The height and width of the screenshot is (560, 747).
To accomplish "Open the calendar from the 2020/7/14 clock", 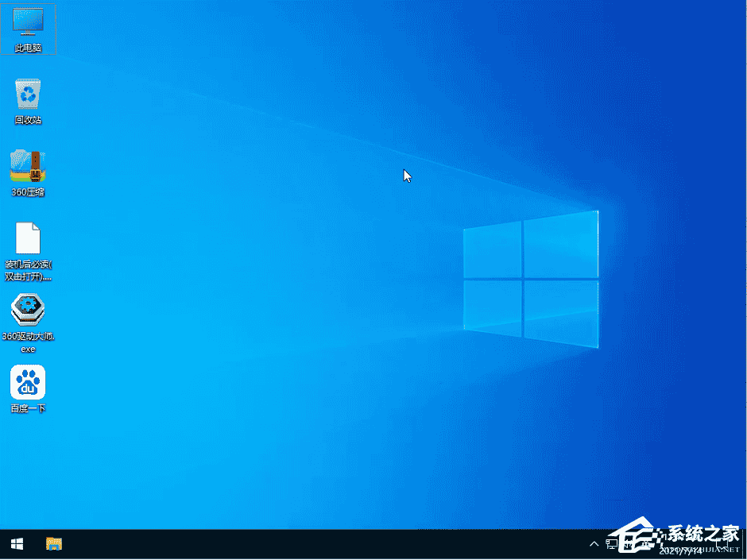I will pyautogui.click(x=679, y=546).
